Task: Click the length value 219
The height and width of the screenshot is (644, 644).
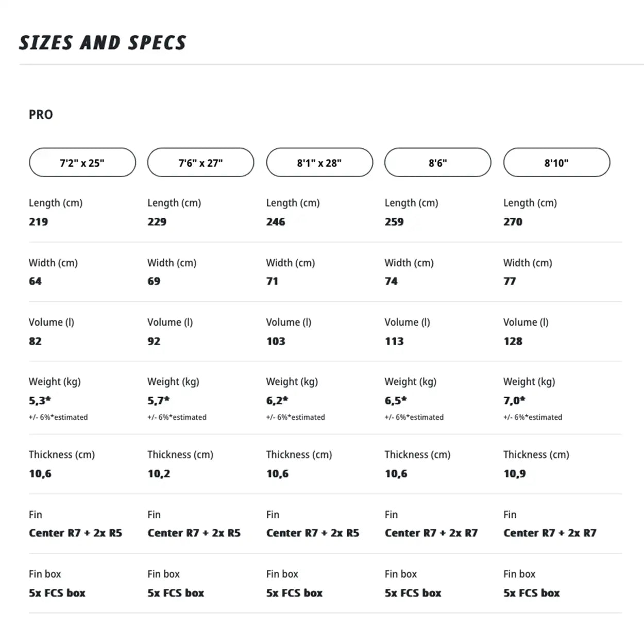Action: pos(39,222)
